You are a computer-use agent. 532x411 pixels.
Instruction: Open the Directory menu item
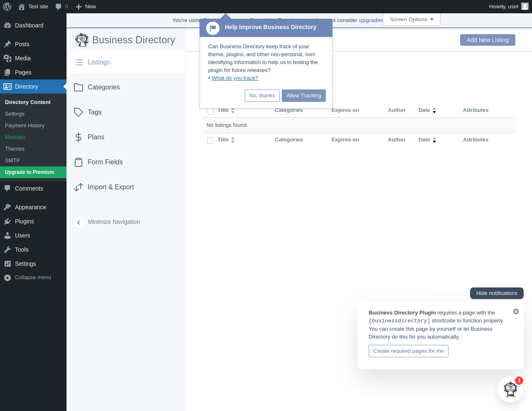[x=33, y=87]
